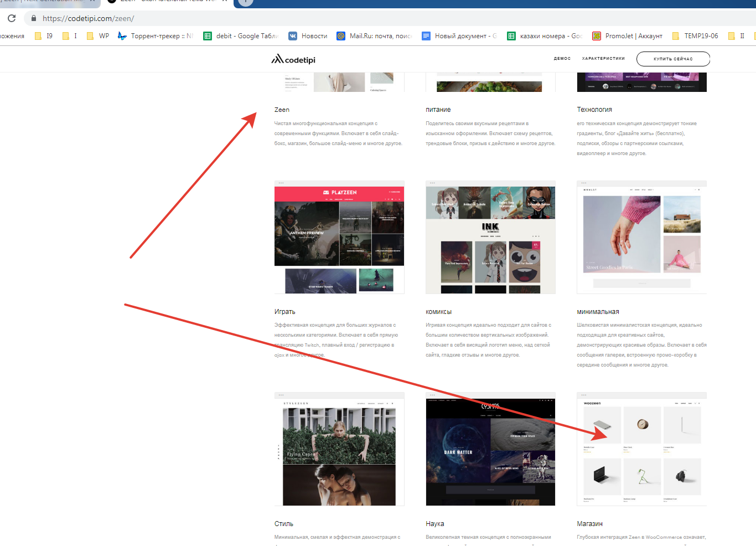Open the debit Google Таблицы bookmark

(x=241, y=36)
